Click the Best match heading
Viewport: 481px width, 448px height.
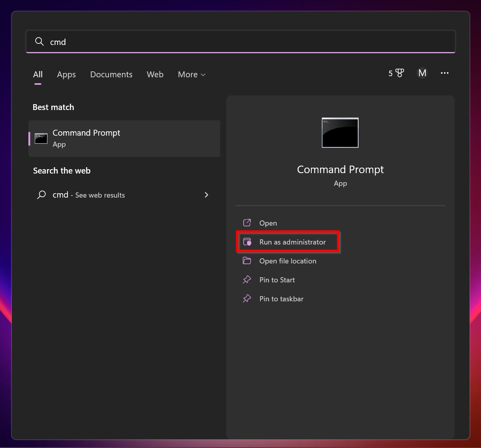(53, 107)
